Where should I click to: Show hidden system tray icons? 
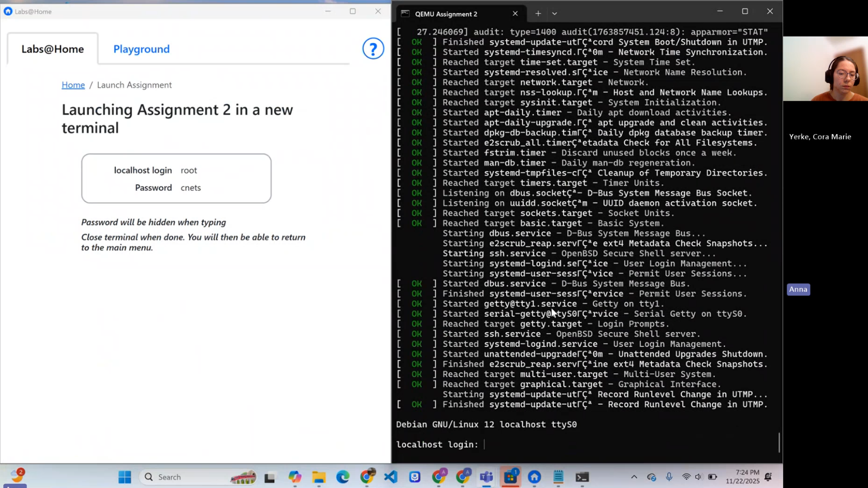click(634, 477)
